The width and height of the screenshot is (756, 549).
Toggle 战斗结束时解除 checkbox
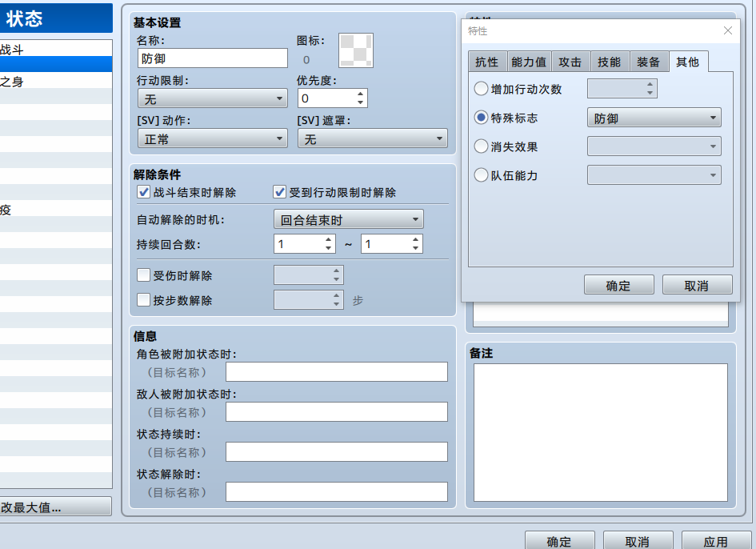click(143, 192)
